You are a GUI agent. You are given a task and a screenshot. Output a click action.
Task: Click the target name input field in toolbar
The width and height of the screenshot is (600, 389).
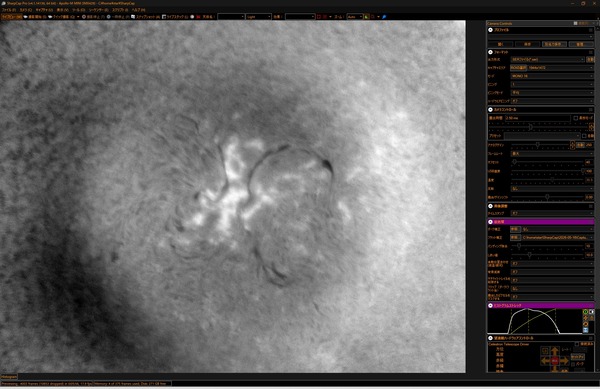[231, 17]
